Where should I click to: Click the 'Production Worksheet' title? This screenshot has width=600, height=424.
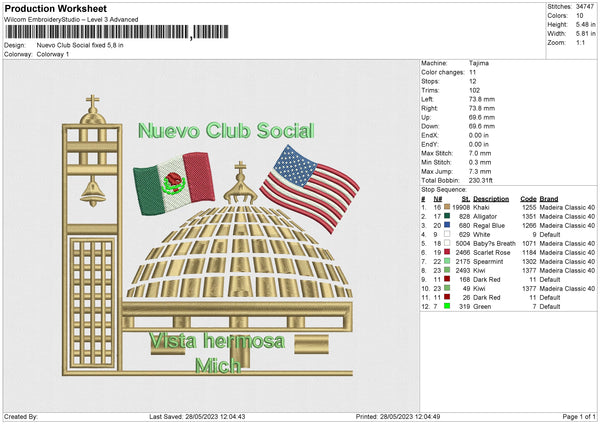click(x=55, y=8)
